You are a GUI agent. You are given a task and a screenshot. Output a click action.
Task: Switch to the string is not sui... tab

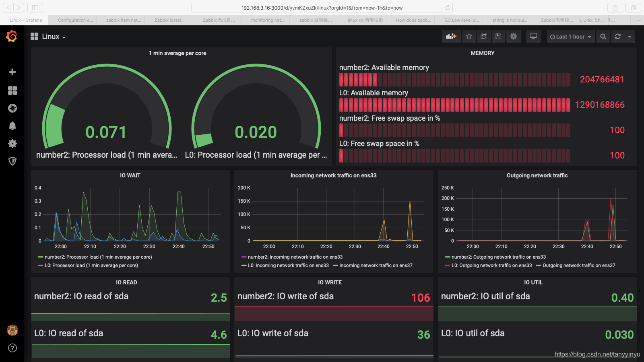[507, 20]
